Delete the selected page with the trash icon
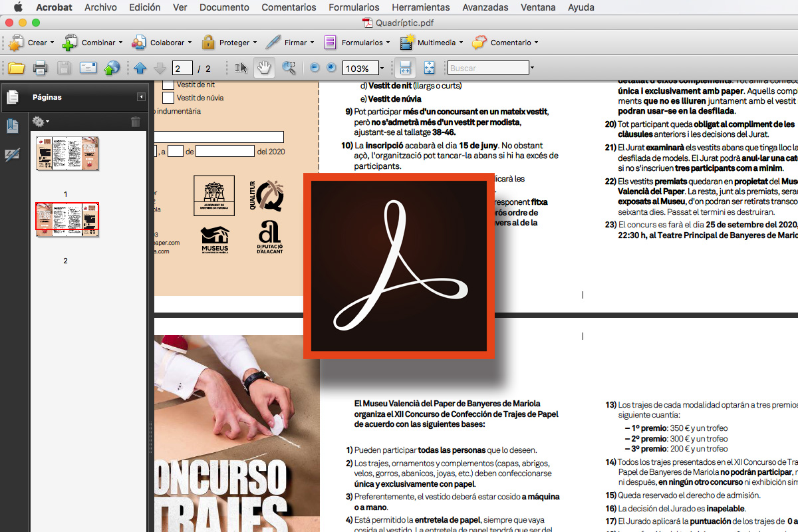Image resolution: width=798 pixels, height=532 pixels. [x=136, y=122]
